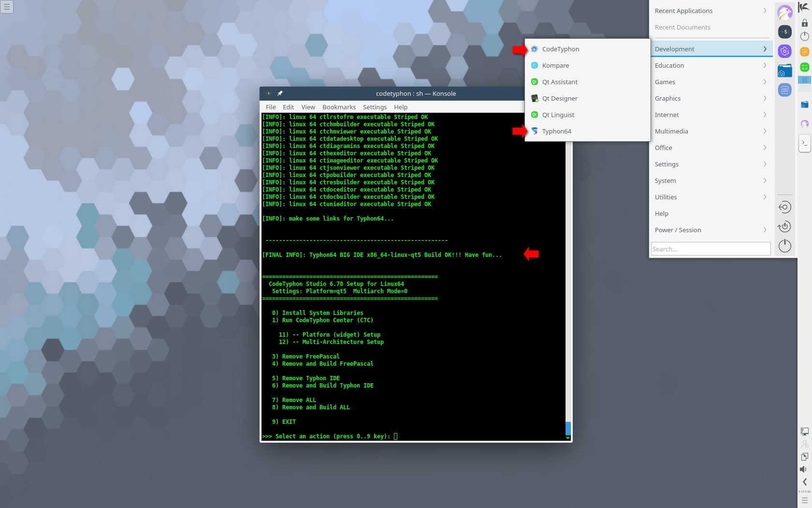This screenshot has width=812, height=508.
Task: Click the launcher Search field
Action: coord(710,249)
